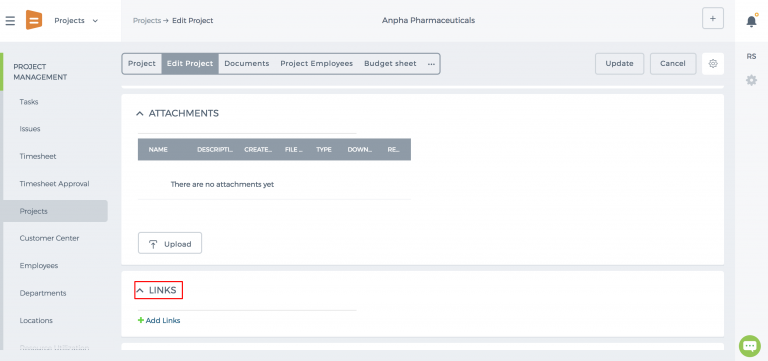Collapse the LINKS section
The image size is (768, 361).
(x=140, y=290)
